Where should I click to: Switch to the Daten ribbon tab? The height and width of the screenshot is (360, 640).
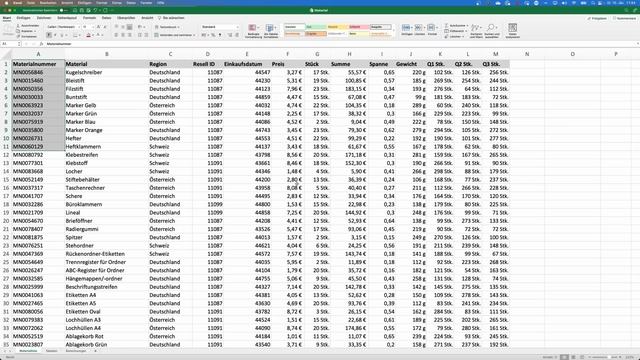tap(107, 18)
